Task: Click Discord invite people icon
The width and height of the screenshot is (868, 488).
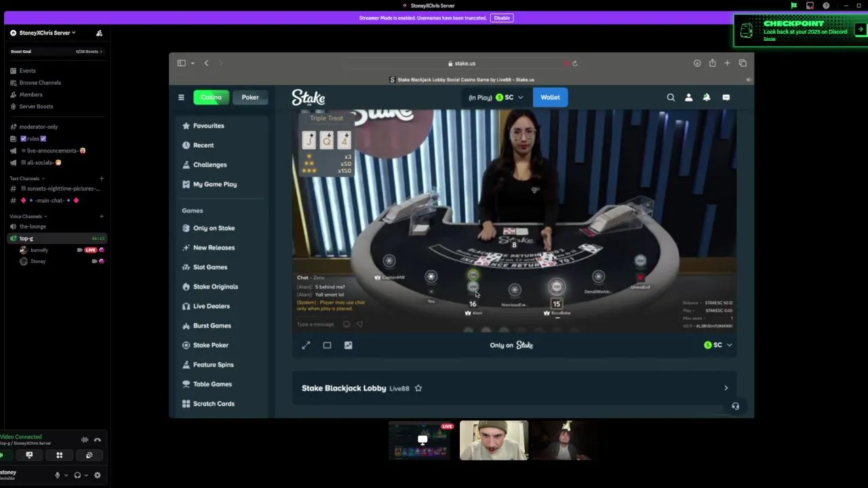Action: click(99, 33)
